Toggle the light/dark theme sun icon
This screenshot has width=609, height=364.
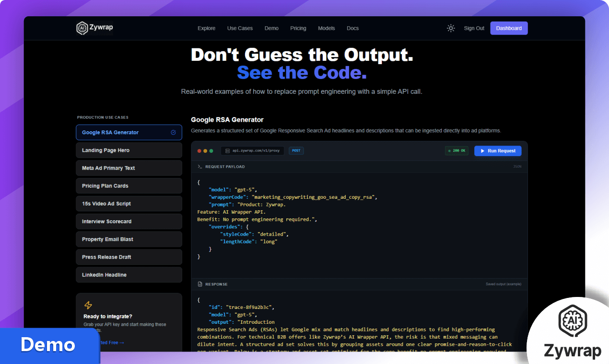451,28
